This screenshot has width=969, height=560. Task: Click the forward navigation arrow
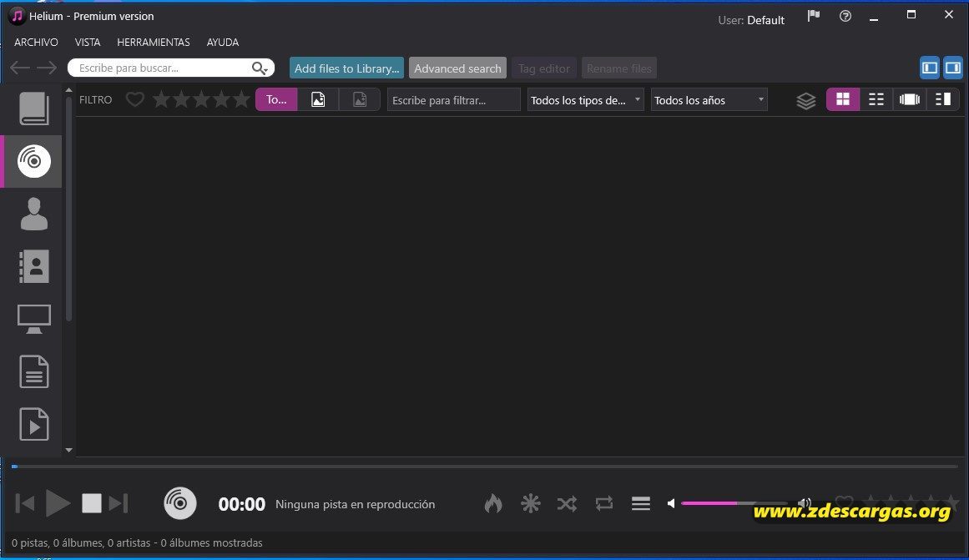click(47, 68)
